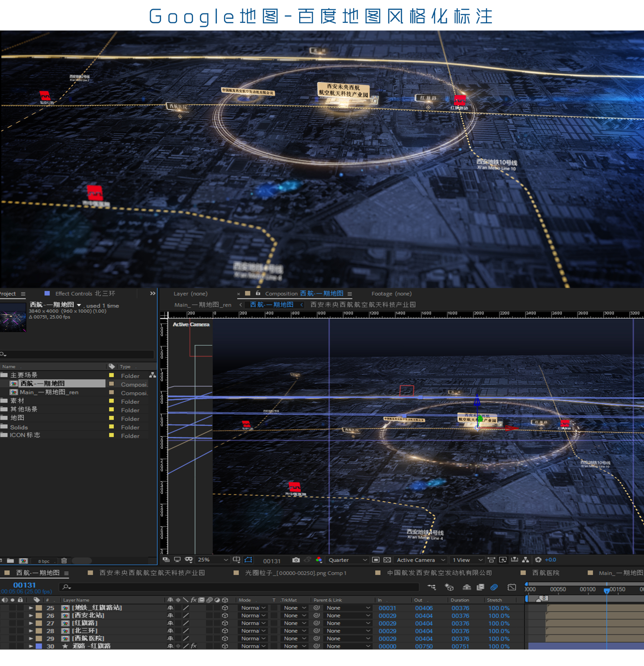Toggle the 3D glasses view icon
Screen dimensions: 644x666
pyautogui.click(x=189, y=560)
